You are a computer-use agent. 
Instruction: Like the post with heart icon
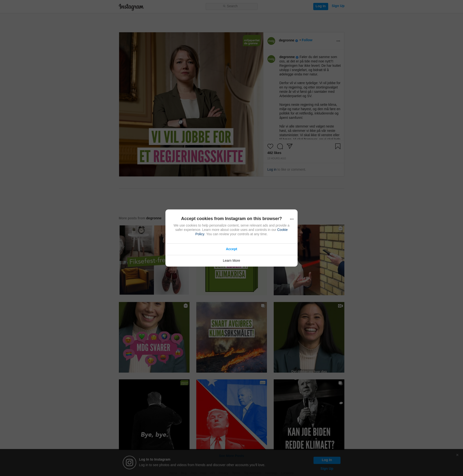point(270,146)
